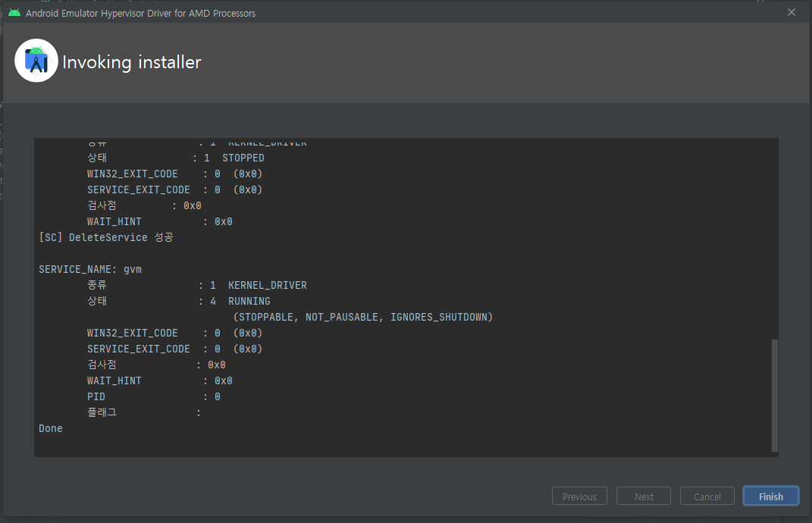Click the disabled Next button
812x523 pixels.
tap(644, 496)
